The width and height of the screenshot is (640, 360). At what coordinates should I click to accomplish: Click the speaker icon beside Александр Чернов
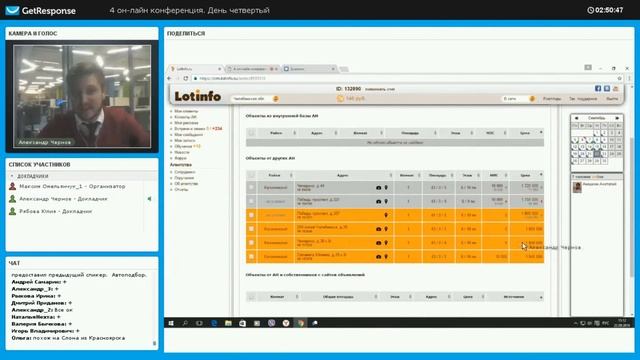click(149, 199)
